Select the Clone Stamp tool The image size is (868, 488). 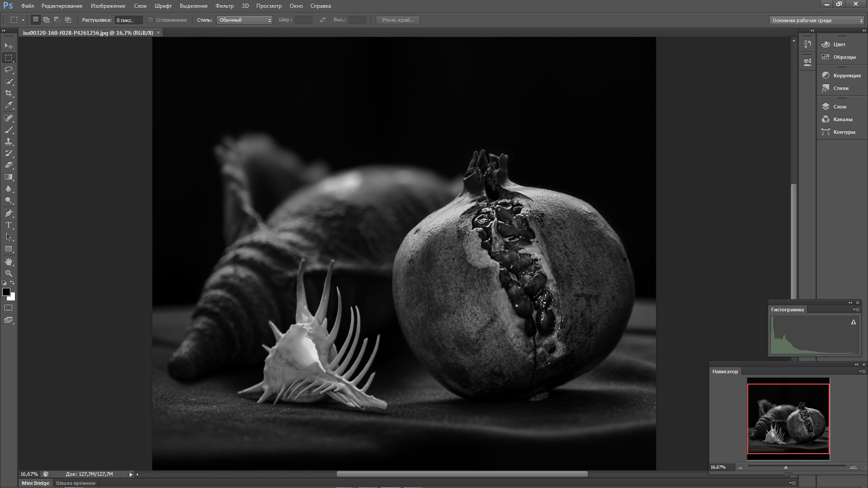9,141
